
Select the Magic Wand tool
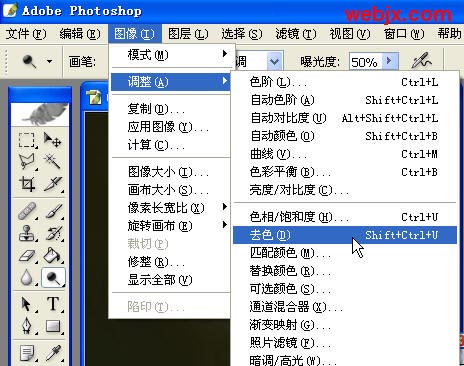point(52,161)
